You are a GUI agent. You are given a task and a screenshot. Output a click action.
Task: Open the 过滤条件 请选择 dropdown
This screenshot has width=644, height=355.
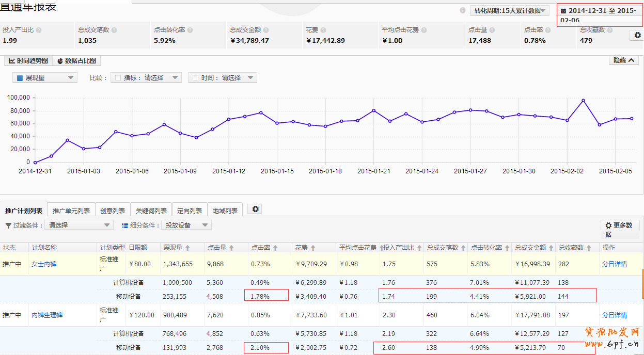point(79,225)
